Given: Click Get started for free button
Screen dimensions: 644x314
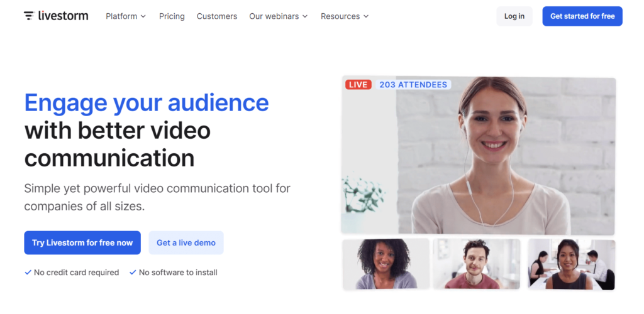Looking at the screenshot, I should (x=582, y=16).
